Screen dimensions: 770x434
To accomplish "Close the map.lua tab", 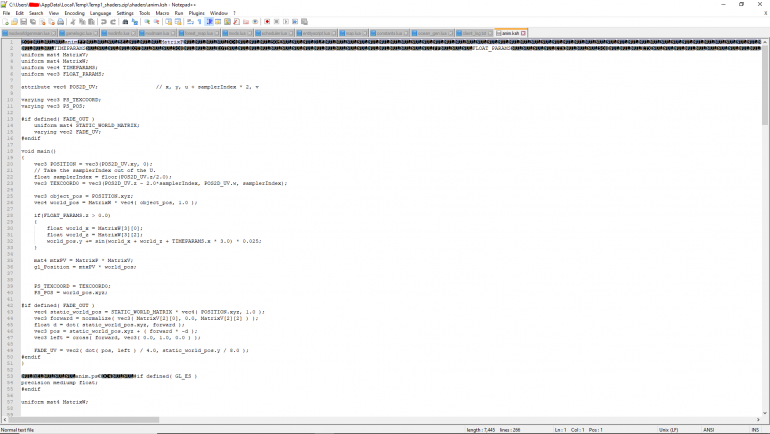I will [x=365, y=33].
